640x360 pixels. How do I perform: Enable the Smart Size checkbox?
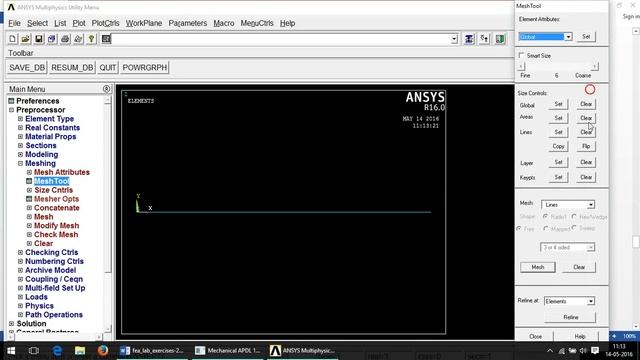pos(521,55)
